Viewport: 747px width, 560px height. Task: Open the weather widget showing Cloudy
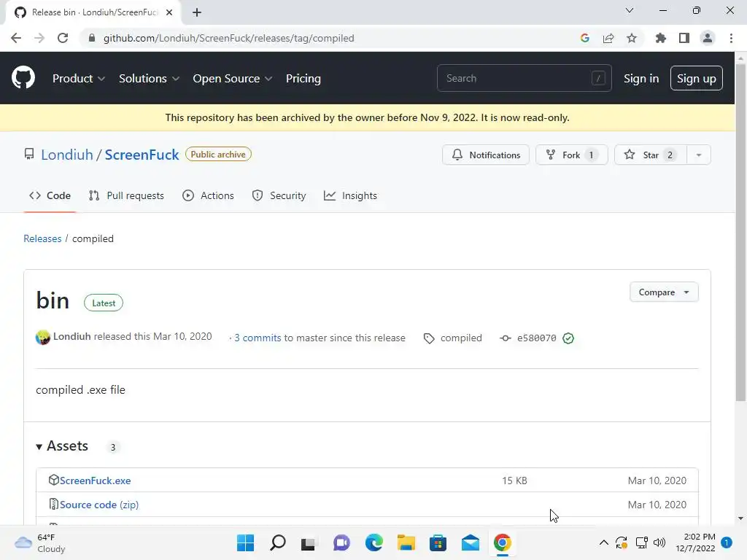[x=39, y=542]
